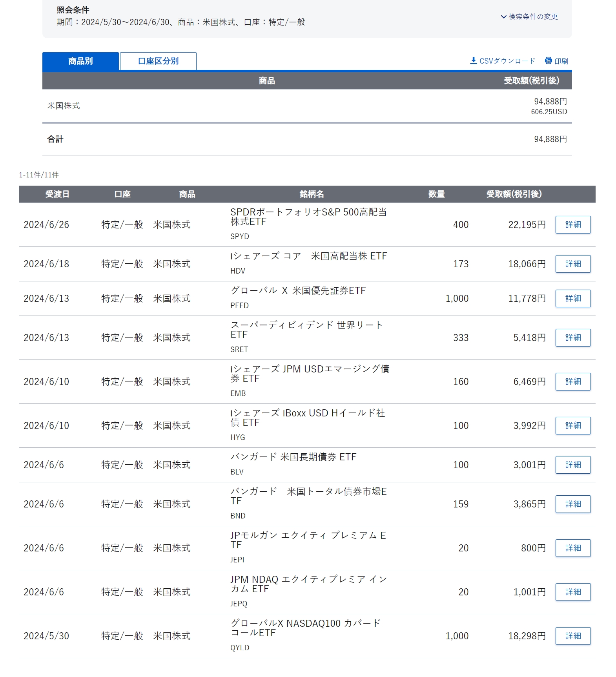616x677 pixels.
Task: Click the 11,778円 amount
Action: click(527, 298)
